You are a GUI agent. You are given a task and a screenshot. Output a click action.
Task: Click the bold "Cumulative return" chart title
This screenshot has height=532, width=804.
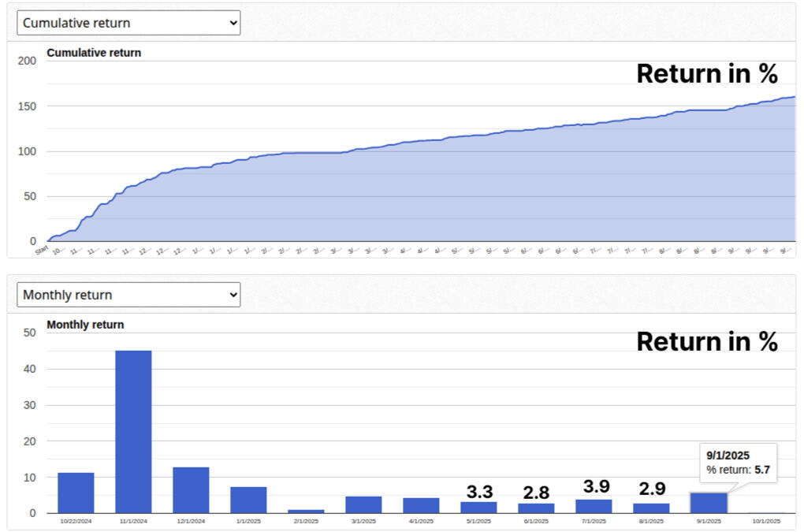pos(94,53)
